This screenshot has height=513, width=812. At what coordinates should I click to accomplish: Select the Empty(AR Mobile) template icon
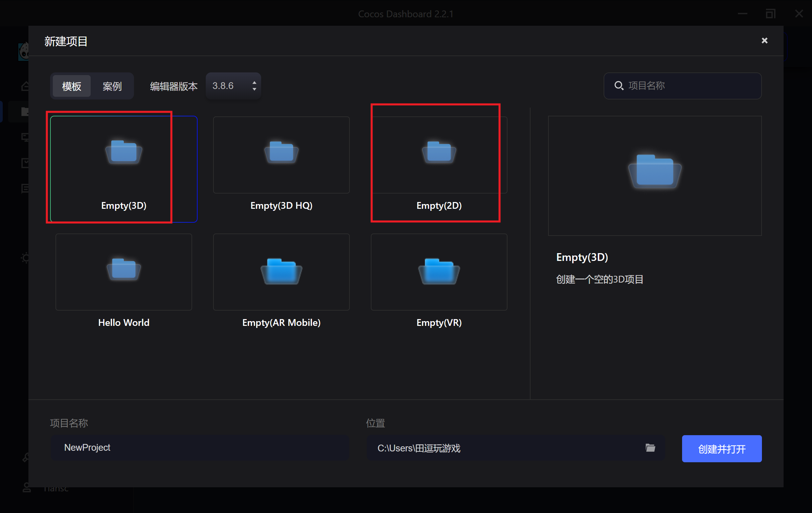[281, 271]
